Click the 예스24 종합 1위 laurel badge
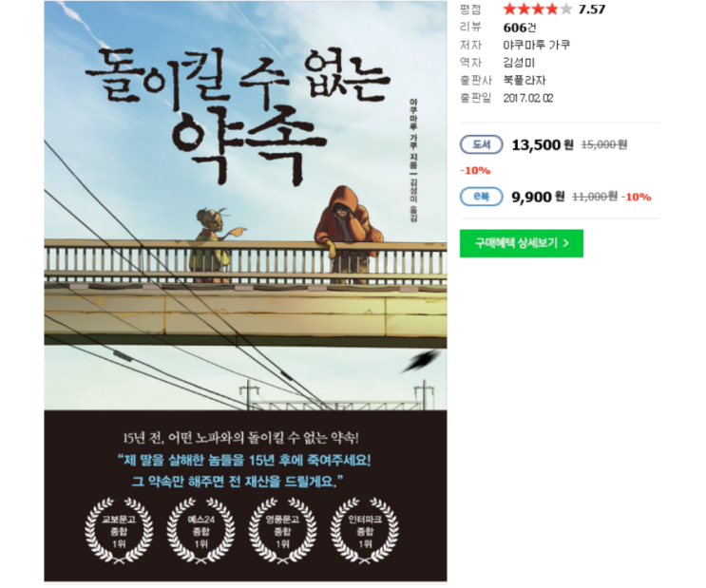This screenshot has width=706, height=588. tap(200, 531)
